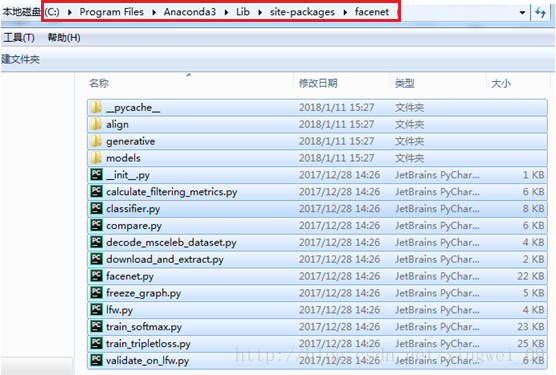
Task: Click the JetBrains PyChar... type of compare.py
Action: [x=437, y=225]
